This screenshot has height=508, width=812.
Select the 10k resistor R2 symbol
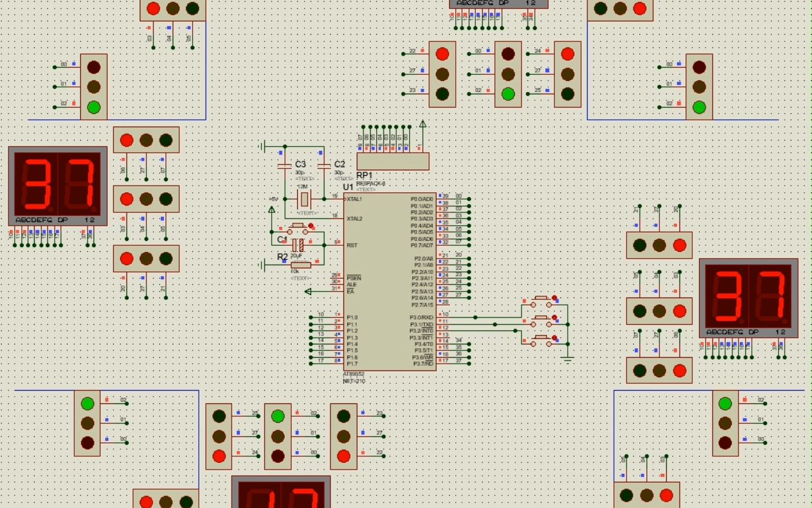coord(300,265)
